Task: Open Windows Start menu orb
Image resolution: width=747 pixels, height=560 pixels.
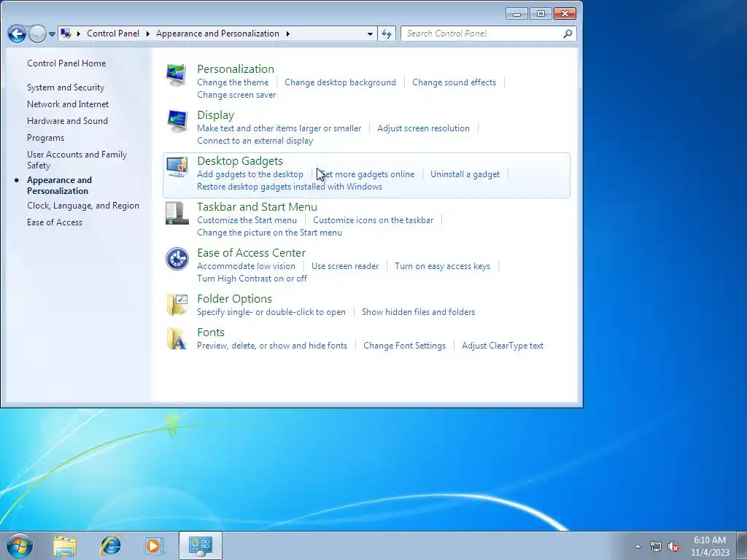Action: coord(20,545)
